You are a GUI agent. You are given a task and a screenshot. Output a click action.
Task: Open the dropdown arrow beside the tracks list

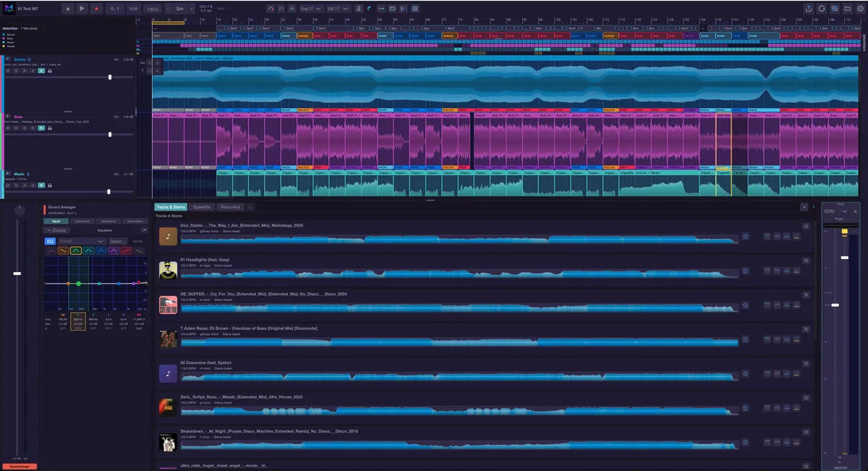pyautogui.click(x=804, y=207)
